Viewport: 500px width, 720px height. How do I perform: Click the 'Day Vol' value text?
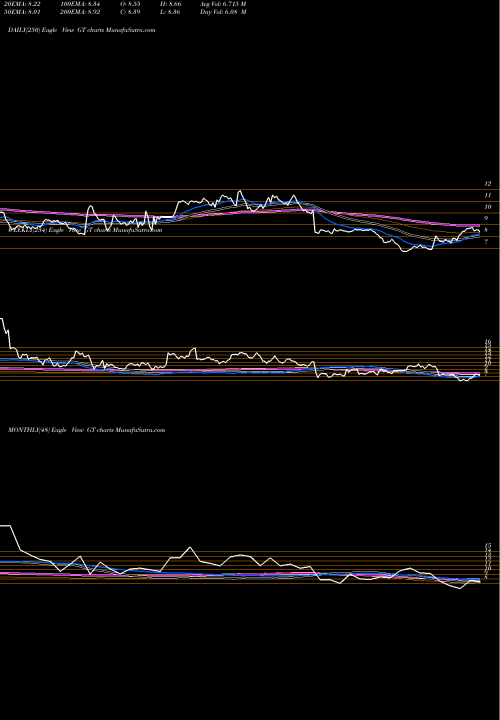pos(223,12)
